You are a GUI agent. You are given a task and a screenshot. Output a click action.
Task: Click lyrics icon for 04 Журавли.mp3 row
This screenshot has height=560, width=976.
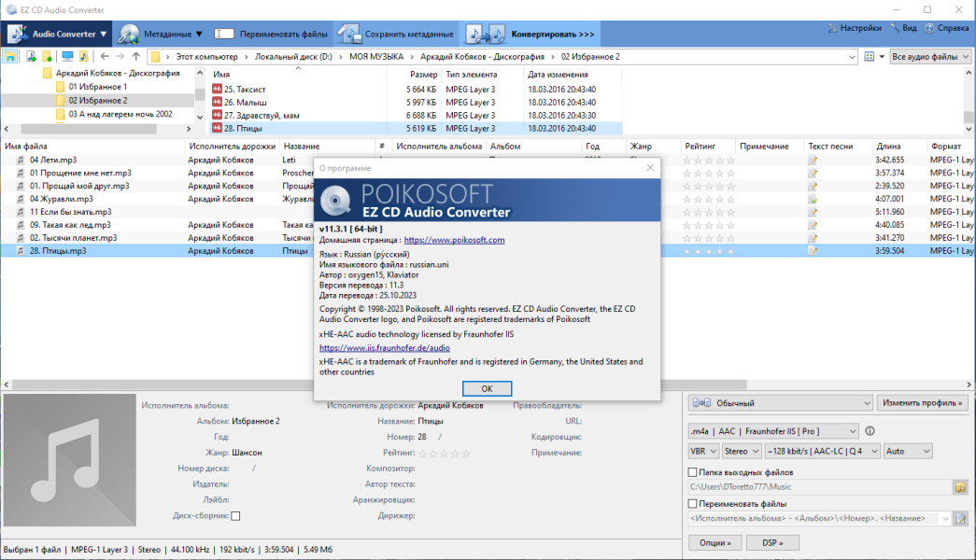813,199
